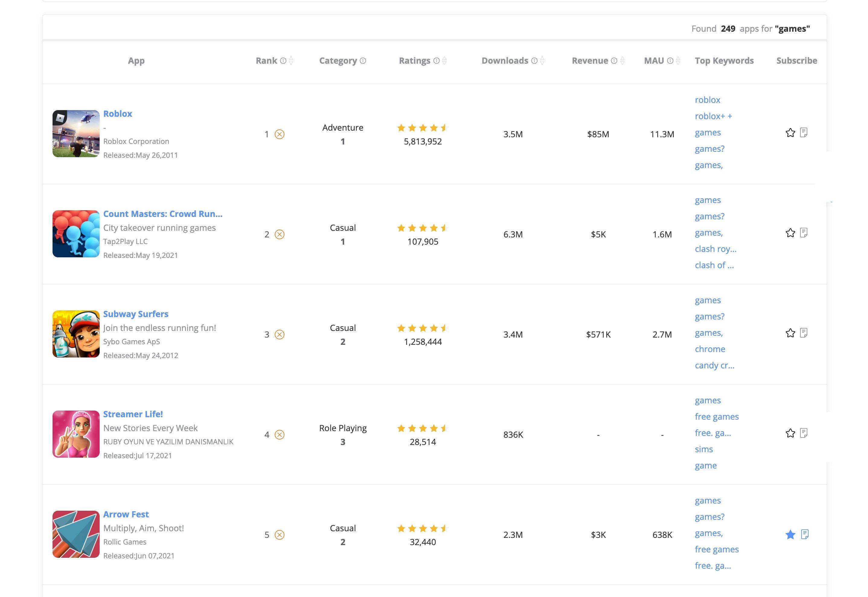Click the info icon next to Revenue header
The width and height of the screenshot is (868, 597).
click(x=614, y=61)
